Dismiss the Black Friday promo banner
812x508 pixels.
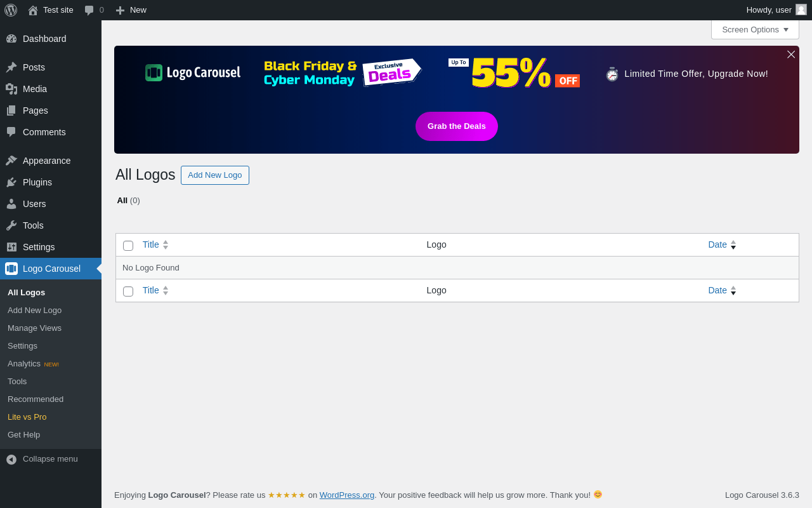pyautogui.click(x=791, y=55)
